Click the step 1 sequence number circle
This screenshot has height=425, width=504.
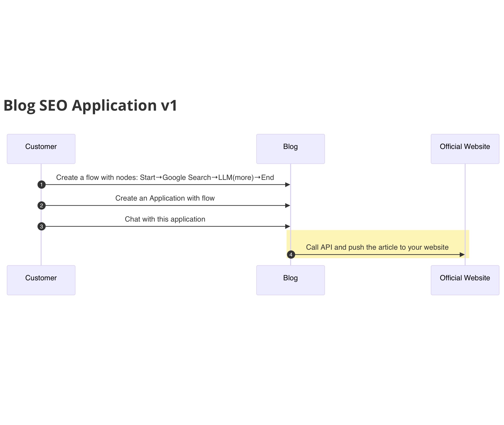41,185
